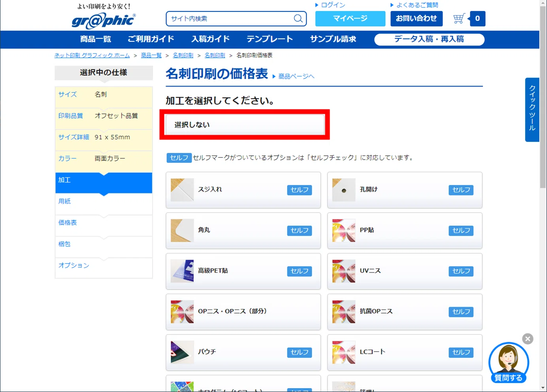Click the セルフ legend badge above options
547x392 pixels.
[x=179, y=158]
